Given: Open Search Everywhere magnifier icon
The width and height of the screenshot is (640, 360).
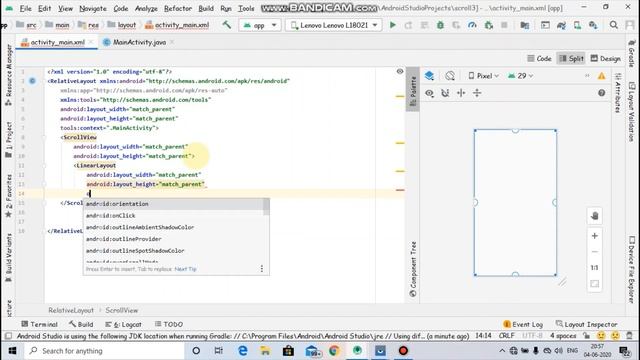Looking at the screenshot, I should click(x=613, y=25).
